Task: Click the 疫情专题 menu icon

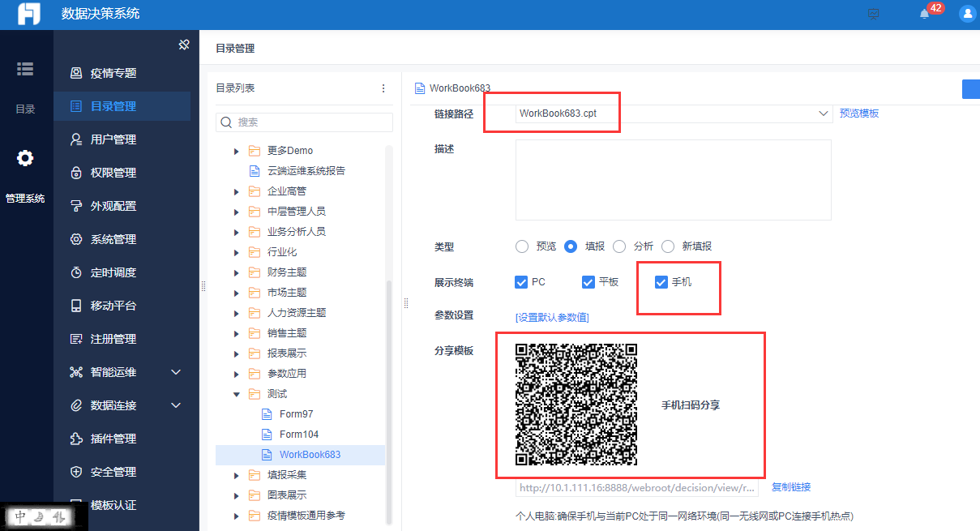Action: point(76,73)
